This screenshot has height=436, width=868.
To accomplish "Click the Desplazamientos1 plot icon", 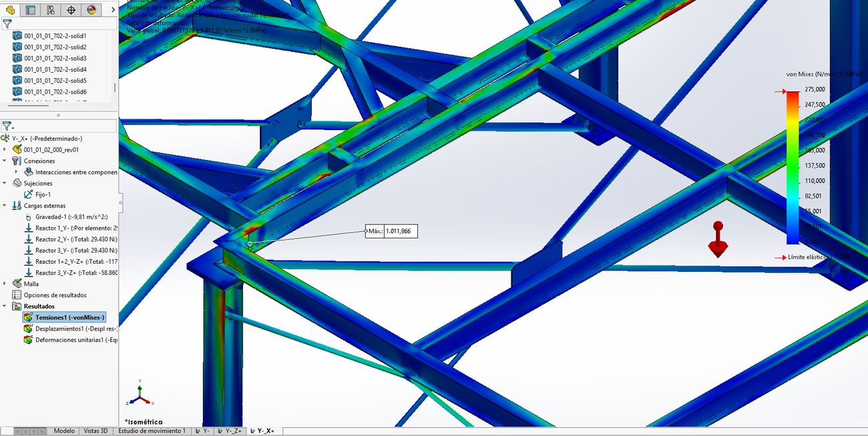I will 28,329.
